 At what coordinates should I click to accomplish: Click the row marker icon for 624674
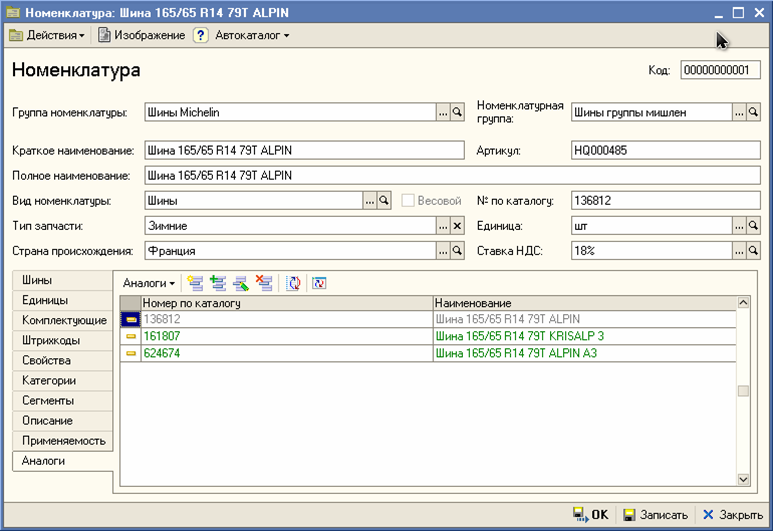click(131, 354)
